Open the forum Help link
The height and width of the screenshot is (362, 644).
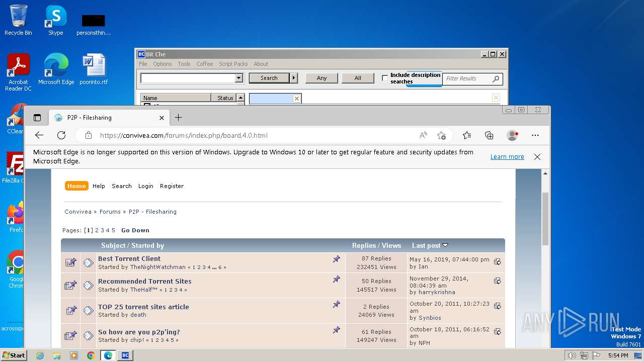(99, 186)
